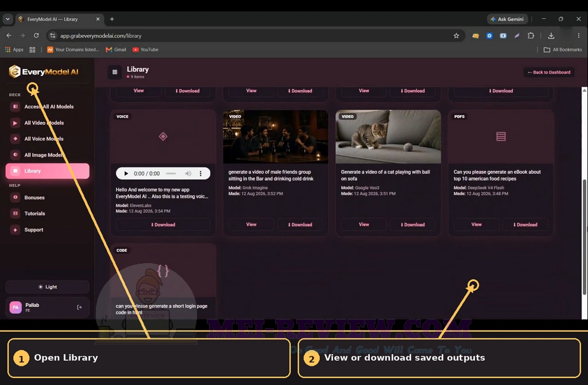Mute the voice clip audio player
Viewport: 588px width, 385px height.
(188, 174)
